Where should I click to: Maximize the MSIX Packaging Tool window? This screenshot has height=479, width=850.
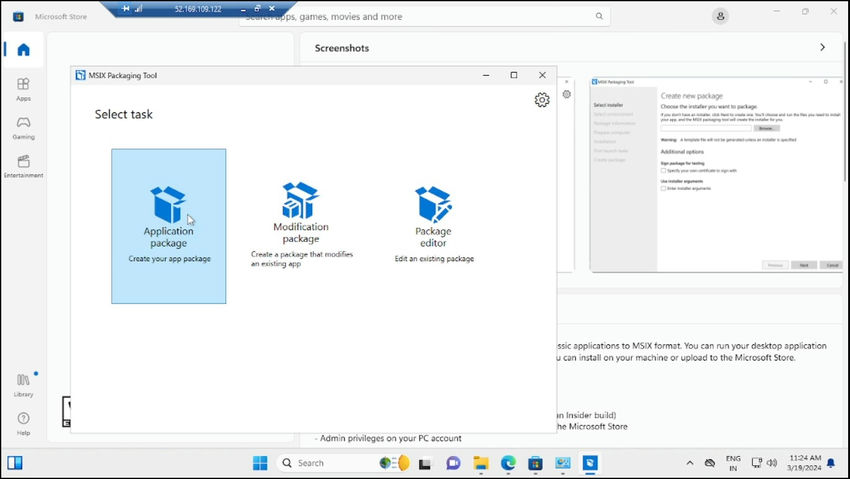(514, 75)
